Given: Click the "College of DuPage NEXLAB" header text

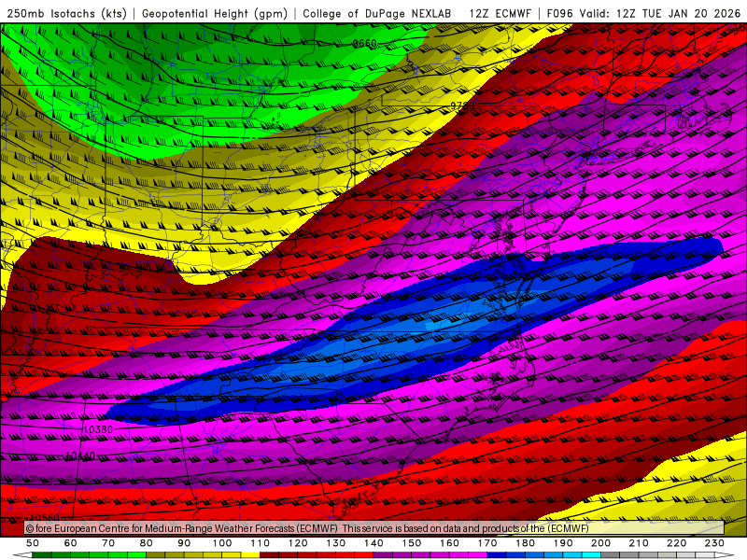Looking at the screenshot, I should point(377,13).
